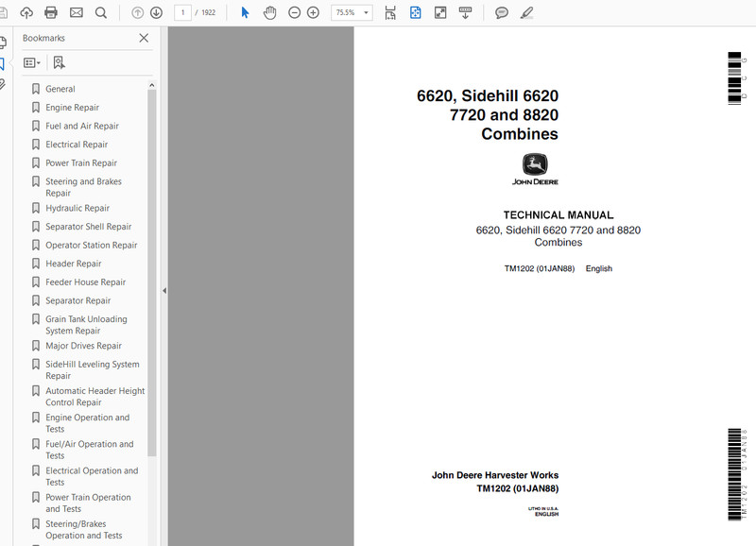
Task: Open the find text magnifier icon
Action: (101, 12)
